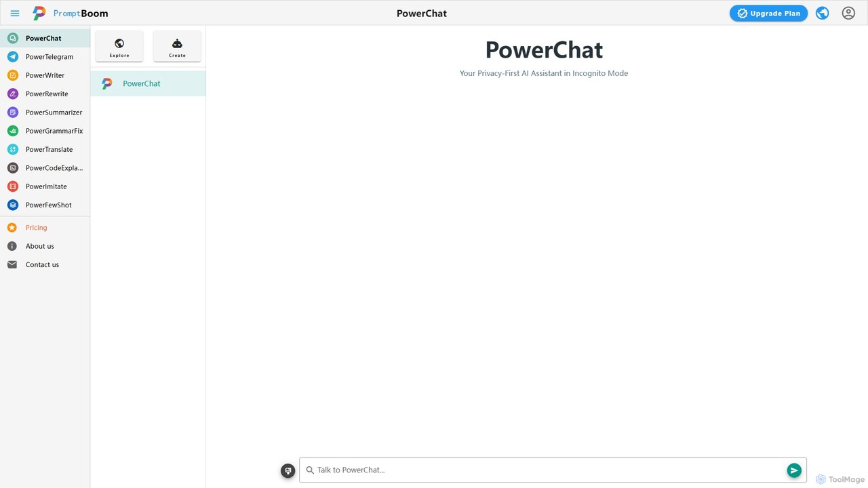
Task: Click the dark round icon left of input
Action: click(288, 470)
